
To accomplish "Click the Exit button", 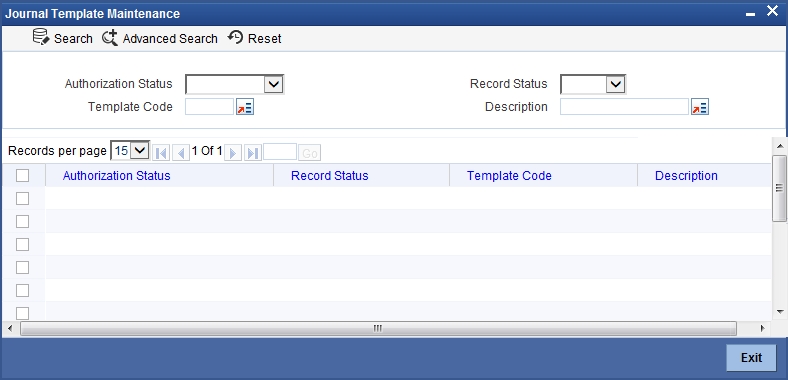I will (752, 358).
